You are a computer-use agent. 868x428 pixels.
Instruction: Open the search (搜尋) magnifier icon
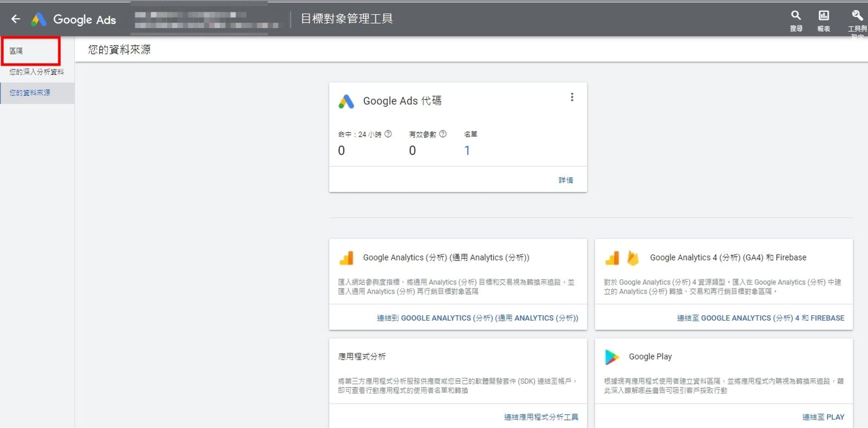coord(796,15)
